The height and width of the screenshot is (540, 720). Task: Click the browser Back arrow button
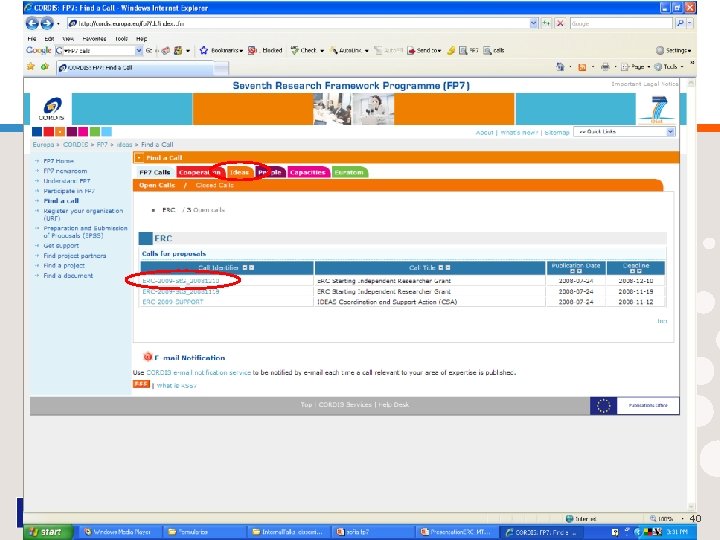coord(32,23)
